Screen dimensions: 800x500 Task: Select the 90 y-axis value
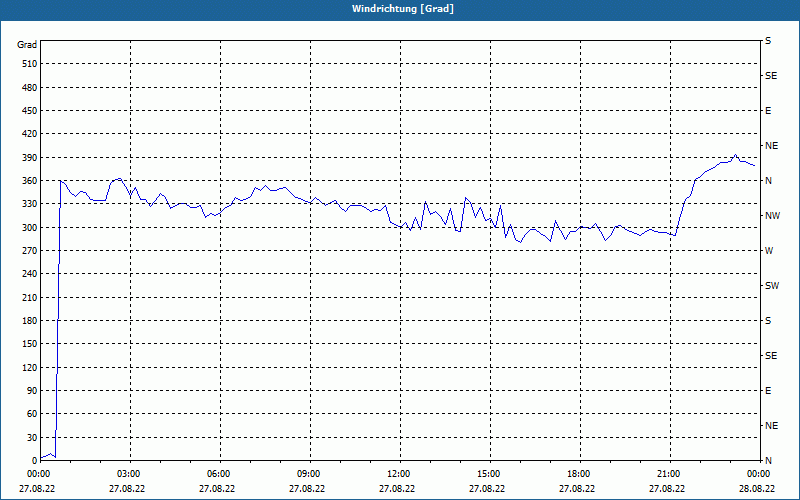pyautogui.click(x=32, y=391)
